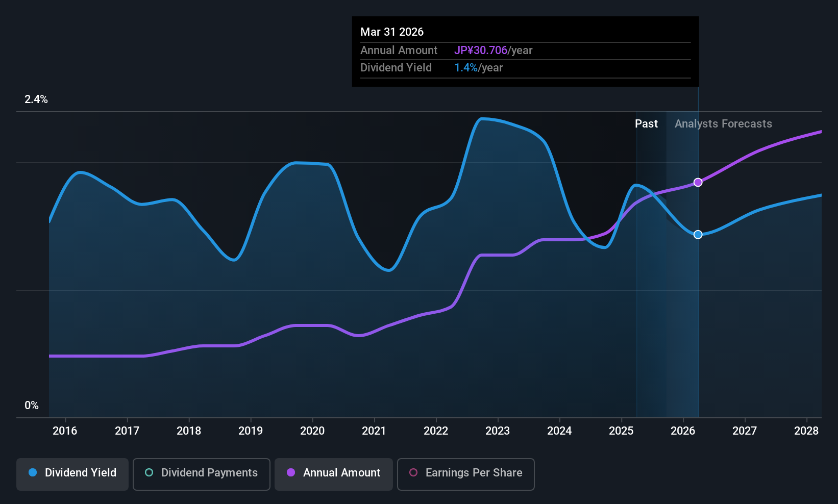Click the purple Annual Amount data point marker
This screenshot has width=838, height=504.
click(698, 183)
